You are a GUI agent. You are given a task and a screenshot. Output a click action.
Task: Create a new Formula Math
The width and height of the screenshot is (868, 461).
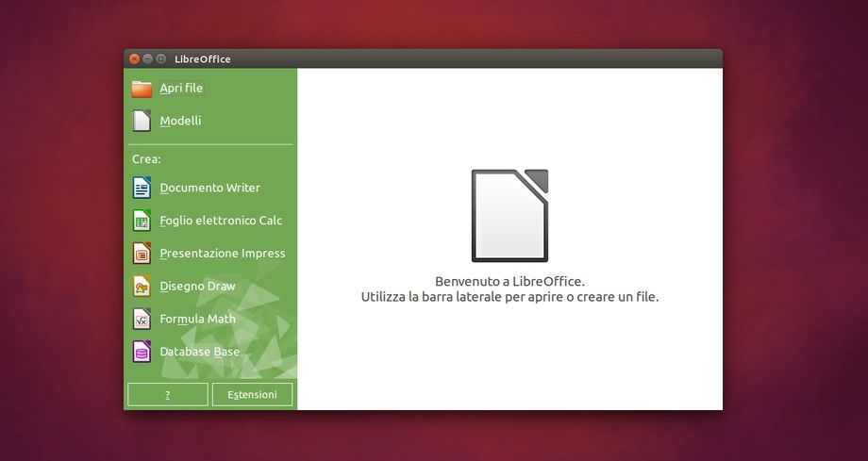197,319
